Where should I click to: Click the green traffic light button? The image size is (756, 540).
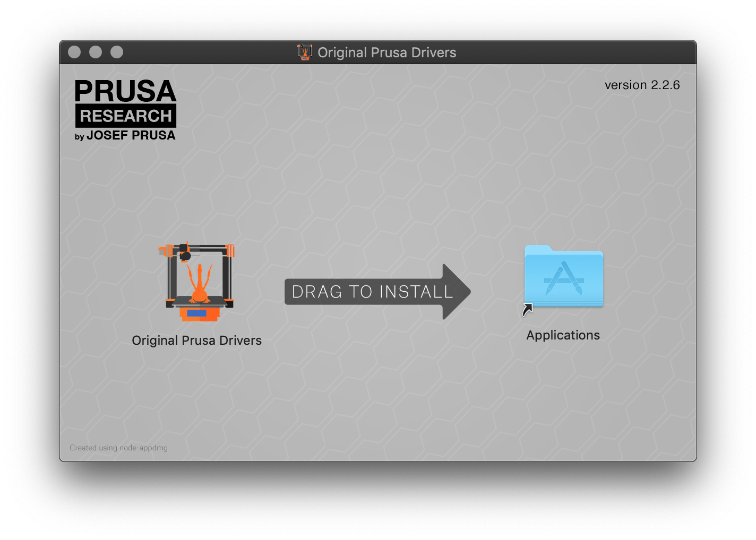point(116,51)
